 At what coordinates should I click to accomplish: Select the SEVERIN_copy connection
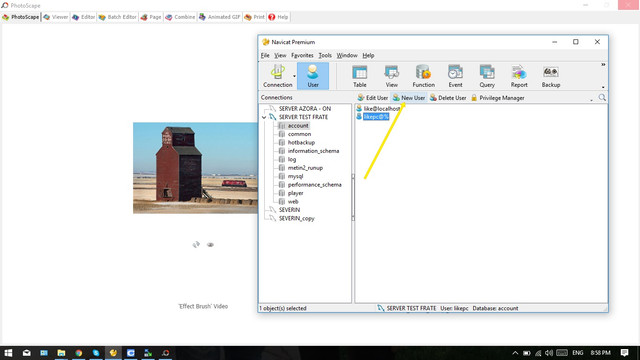[296, 218]
